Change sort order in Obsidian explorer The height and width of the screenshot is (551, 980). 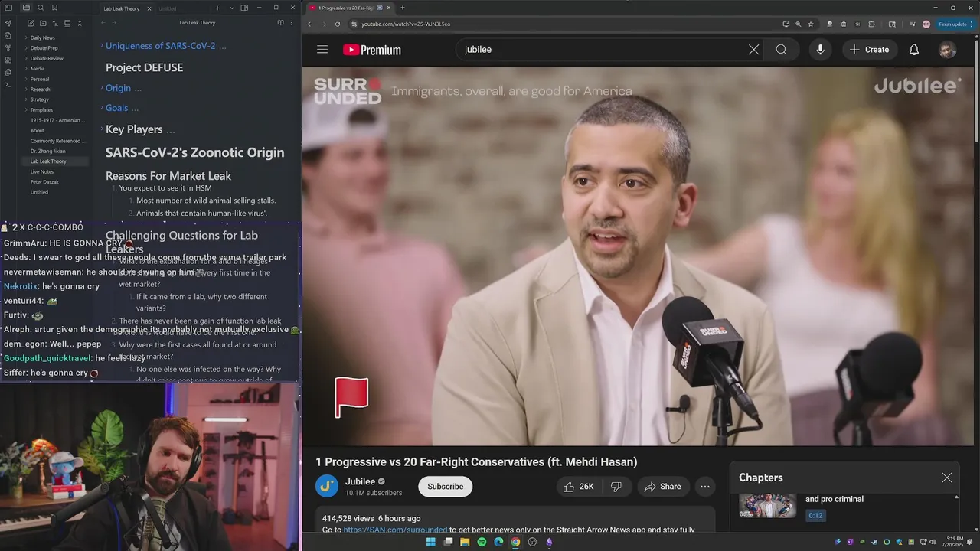(x=55, y=23)
